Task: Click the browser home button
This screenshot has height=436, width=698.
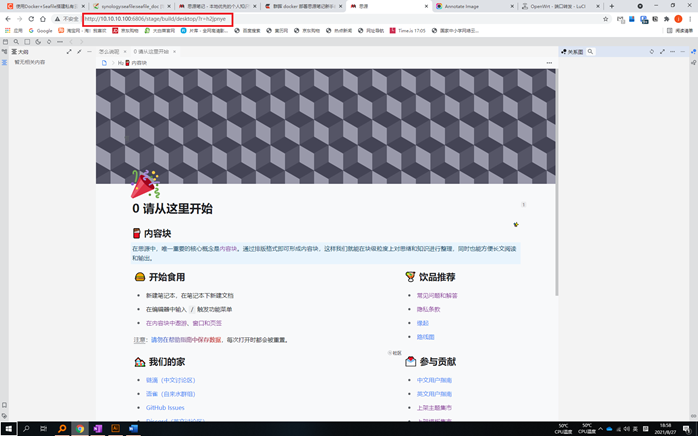Action: [x=43, y=19]
